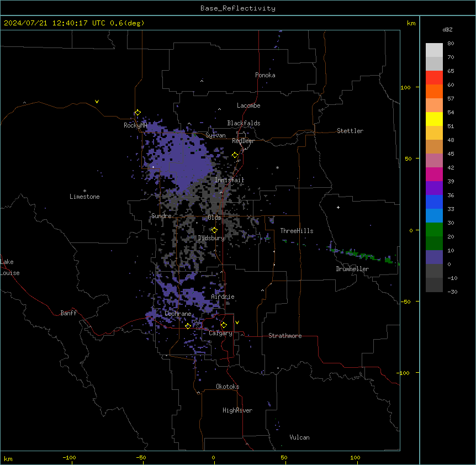Click the yellow diamond marker above Didsbury
476x465 pixels.
coord(214,230)
